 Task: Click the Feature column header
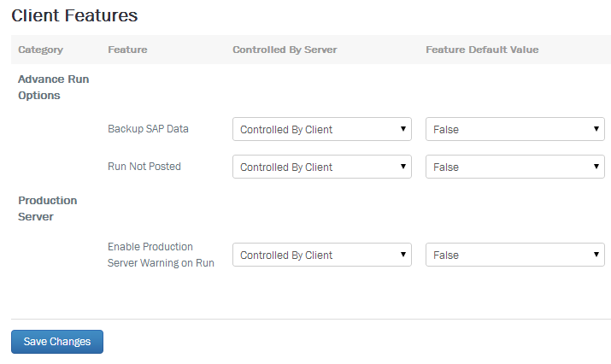(127, 50)
